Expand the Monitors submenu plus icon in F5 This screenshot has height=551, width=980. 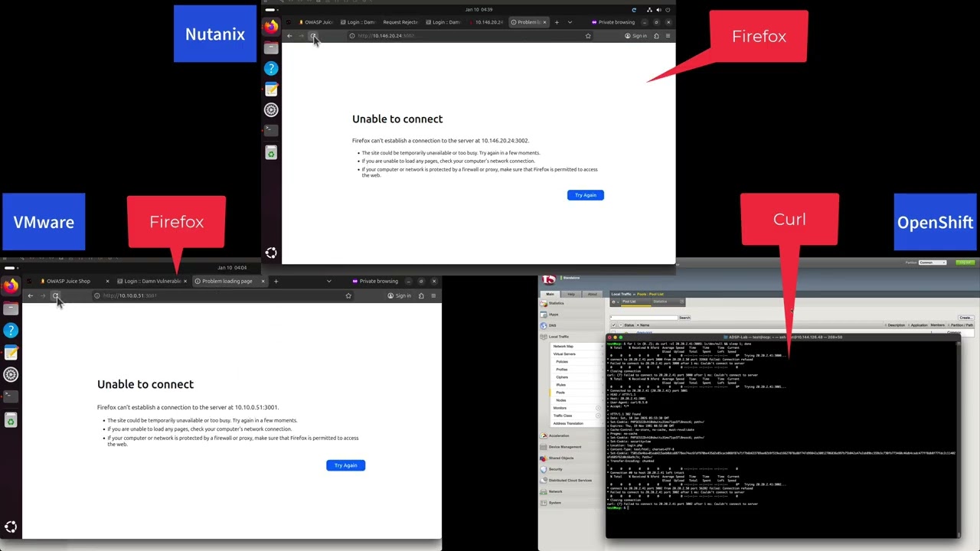598,408
